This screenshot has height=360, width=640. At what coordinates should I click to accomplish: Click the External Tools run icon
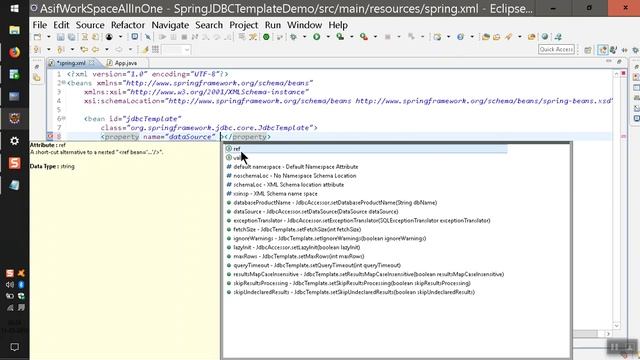click(x=364, y=37)
